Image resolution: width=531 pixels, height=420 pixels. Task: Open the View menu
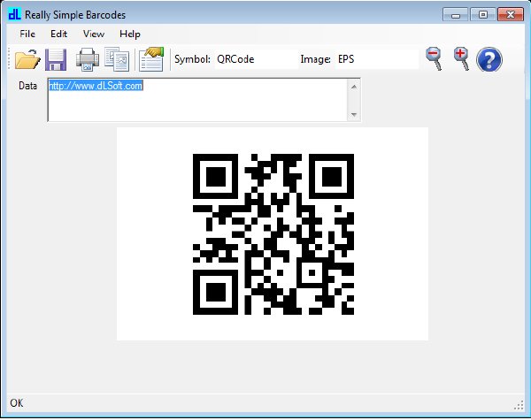click(94, 34)
